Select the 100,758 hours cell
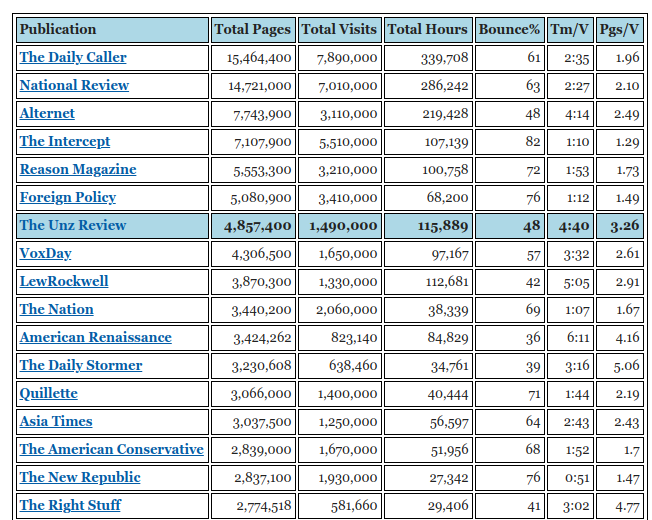The height and width of the screenshot is (520, 652). [428, 170]
